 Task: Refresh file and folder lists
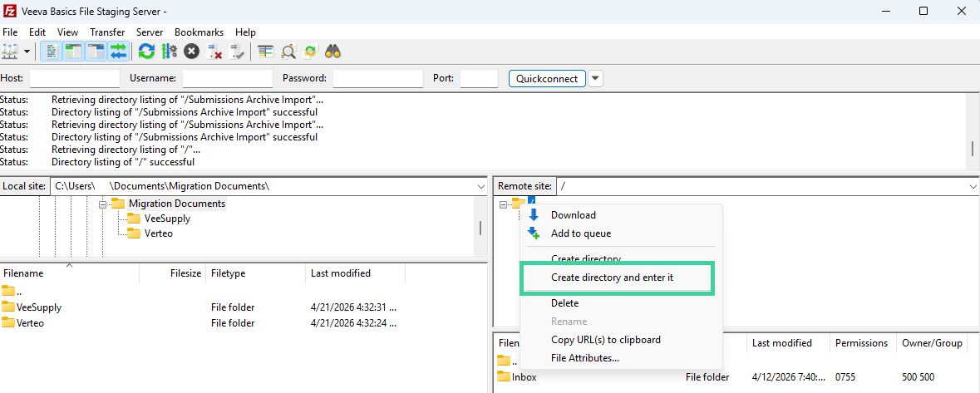click(x=146, y=52)
